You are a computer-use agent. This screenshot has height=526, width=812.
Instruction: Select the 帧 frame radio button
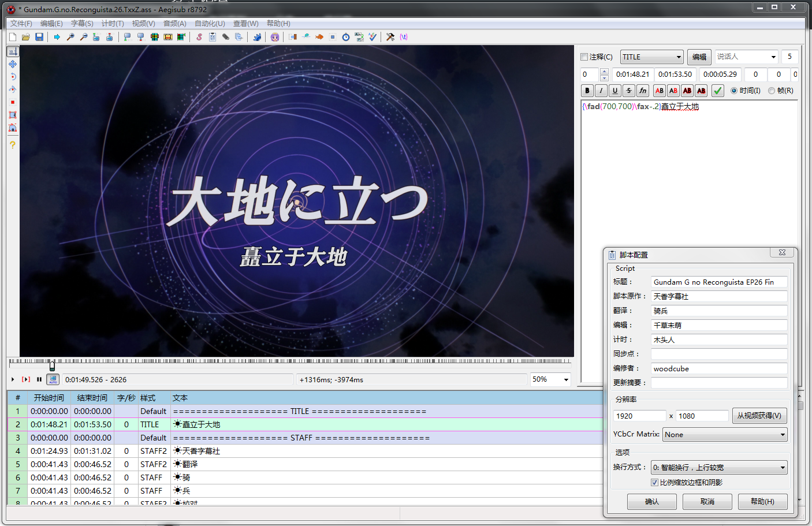(x=772, y=91)
